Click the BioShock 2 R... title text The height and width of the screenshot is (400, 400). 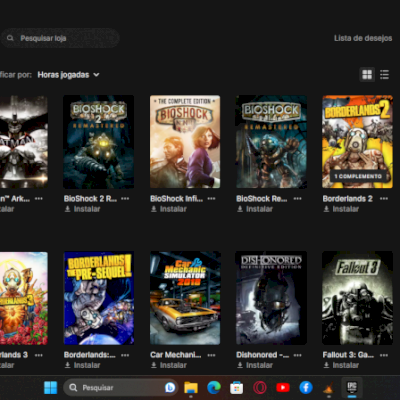coord(90,199)
